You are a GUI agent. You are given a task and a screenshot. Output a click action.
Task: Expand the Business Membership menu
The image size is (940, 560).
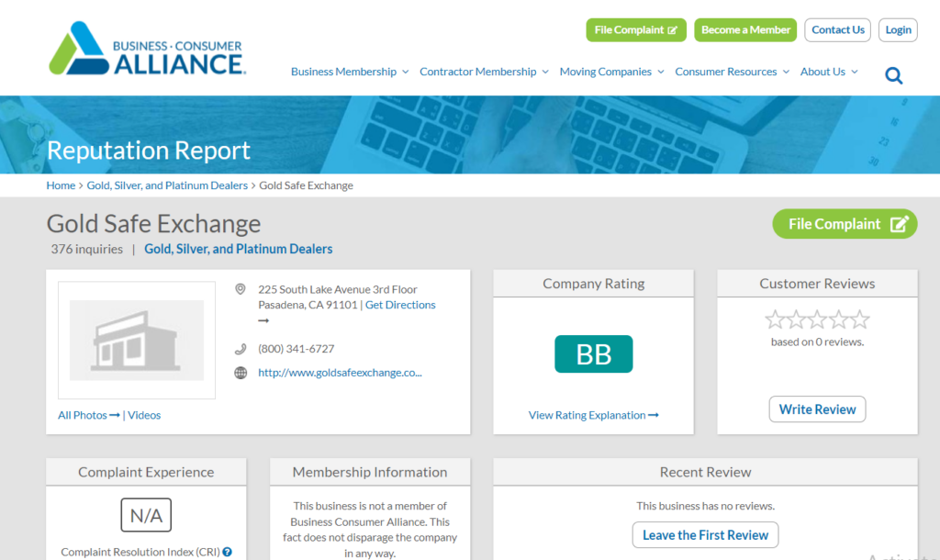pos(350,72)
